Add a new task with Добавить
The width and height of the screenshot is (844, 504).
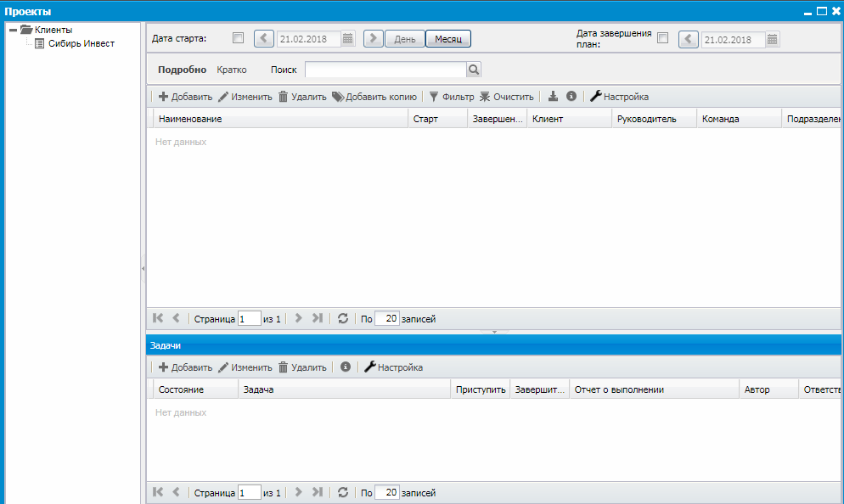[185, 367]
